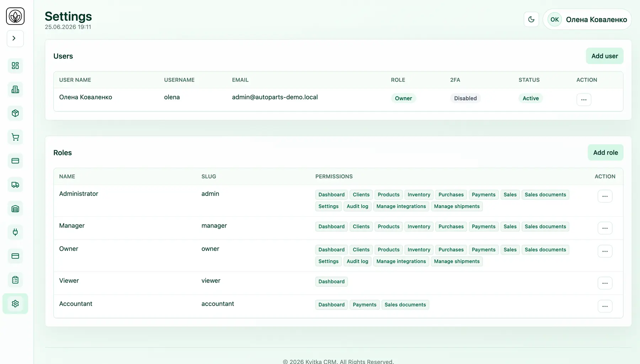Screen dimensions: 640x364
Task: Open actions menu for user olena
Action: [x=584, y=100]
